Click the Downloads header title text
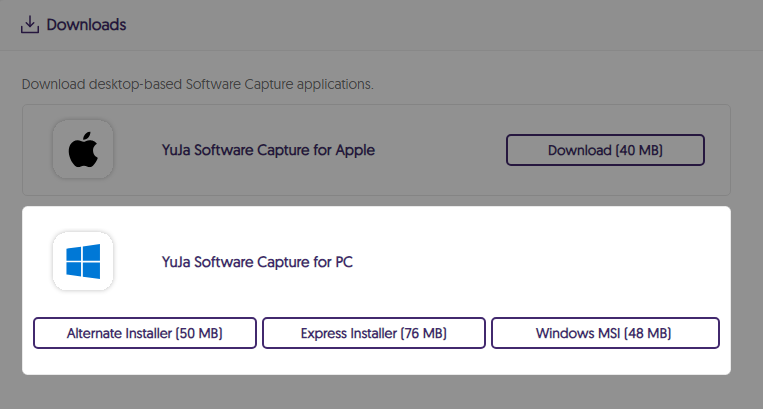This screenshot has width=763, height=409. [x=86, y=25]
